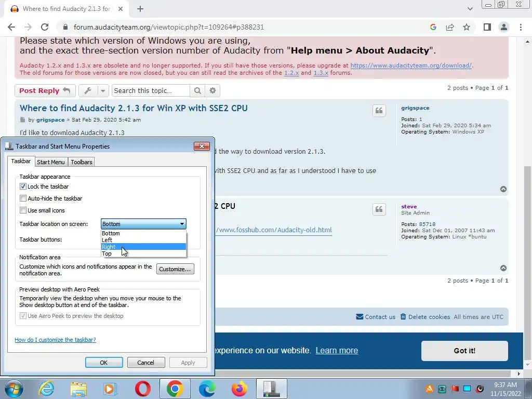Uncheck Lock the taskbar
532x399 pixels.
coord(23,187)
